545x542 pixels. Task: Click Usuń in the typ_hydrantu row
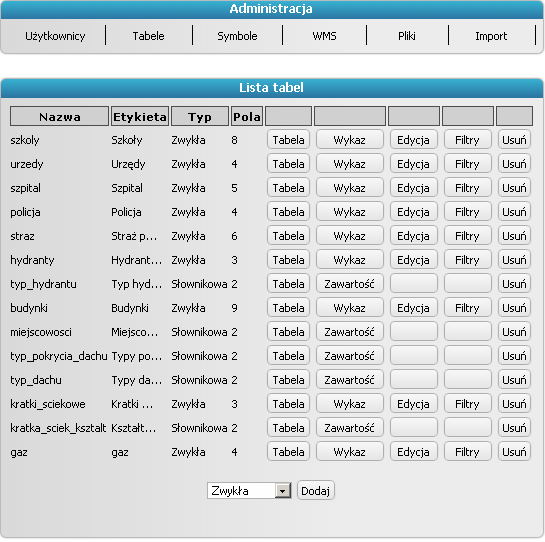pos(514,284)
